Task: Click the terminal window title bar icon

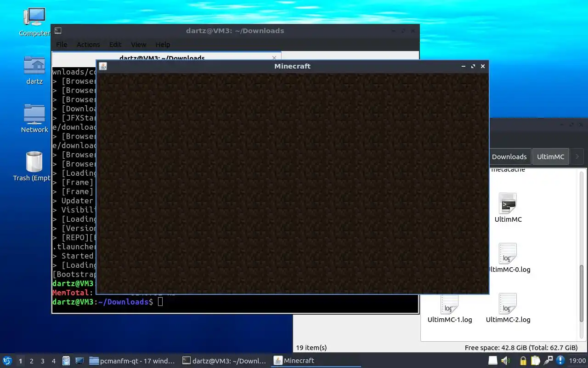Action: [58, 30]
